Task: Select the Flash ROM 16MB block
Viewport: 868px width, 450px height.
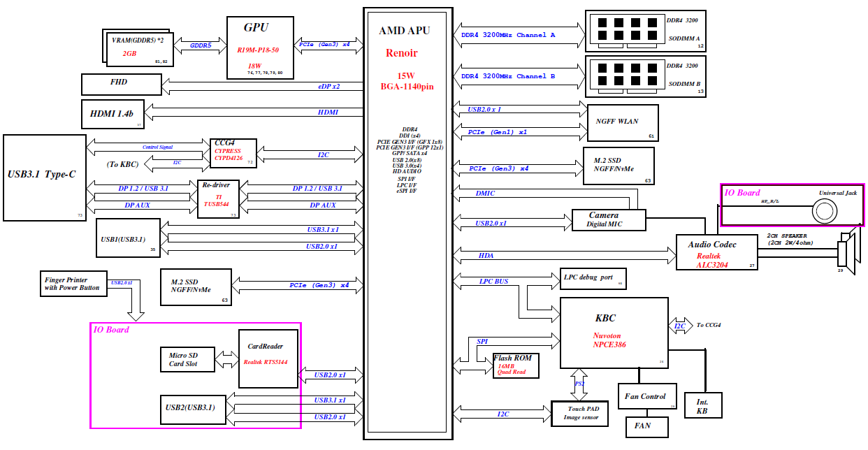Action: [515, 365]
